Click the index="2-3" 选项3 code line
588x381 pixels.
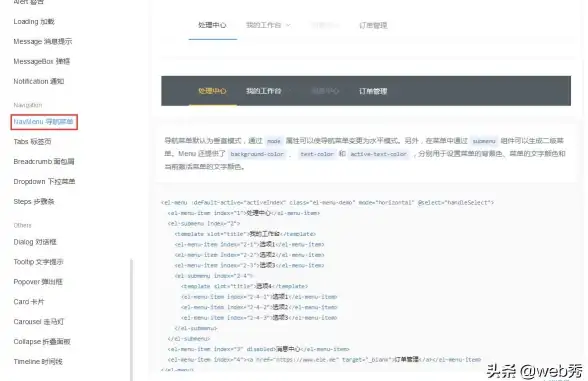point(249,266)
